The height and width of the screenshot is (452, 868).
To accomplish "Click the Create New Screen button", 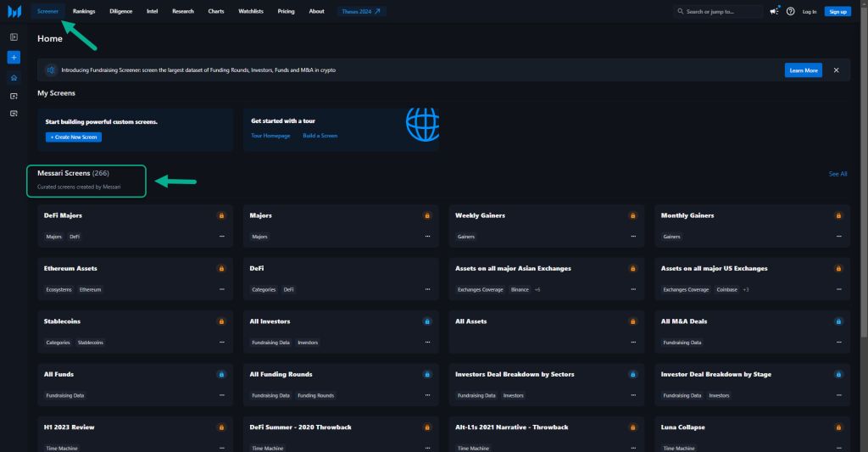I will (x=73, y=137).
